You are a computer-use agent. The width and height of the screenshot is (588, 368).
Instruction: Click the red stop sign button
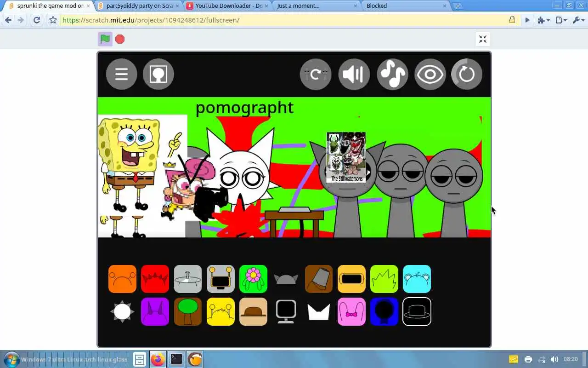pos(120,39)
